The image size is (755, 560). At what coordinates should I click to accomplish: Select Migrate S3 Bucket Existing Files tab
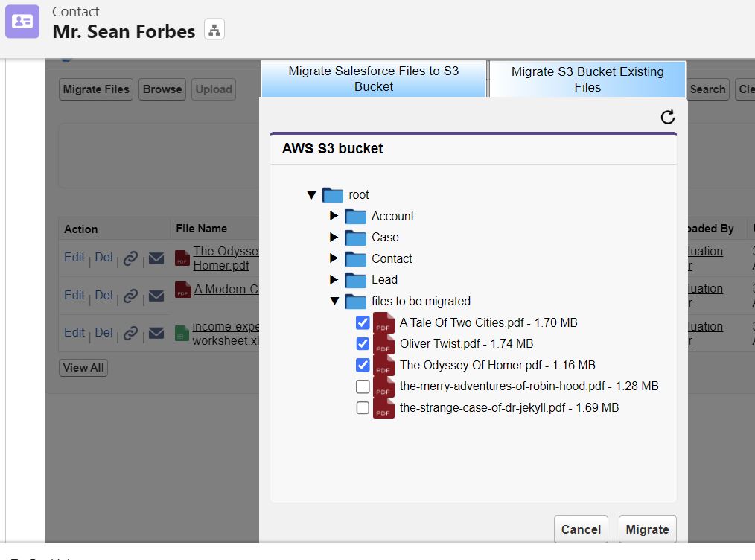click(x=587, y=79)
